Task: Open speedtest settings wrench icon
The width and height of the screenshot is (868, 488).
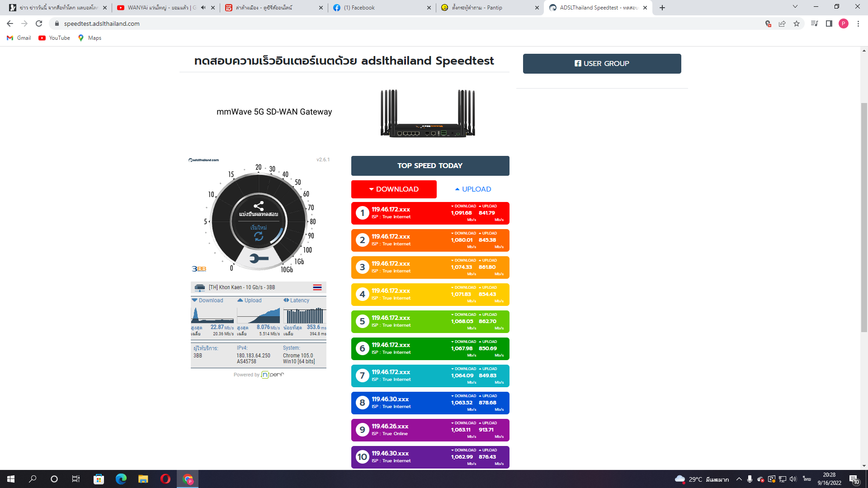Action: pyautogui.click(x=259, y=258)
